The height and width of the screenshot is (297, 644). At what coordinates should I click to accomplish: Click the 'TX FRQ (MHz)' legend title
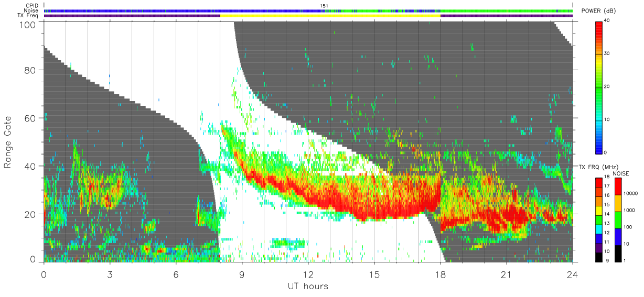coord(598,167)
